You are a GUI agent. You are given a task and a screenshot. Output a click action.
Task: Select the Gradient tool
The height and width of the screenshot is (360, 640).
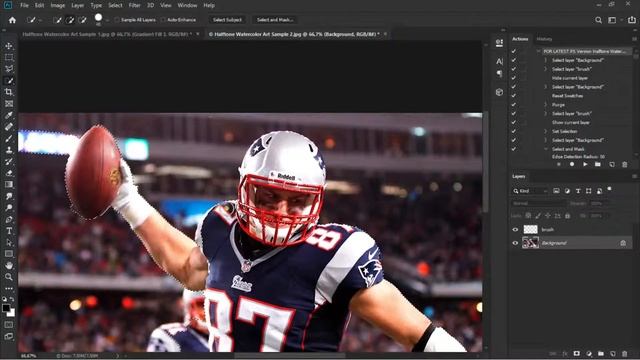[x=9, y=184]
